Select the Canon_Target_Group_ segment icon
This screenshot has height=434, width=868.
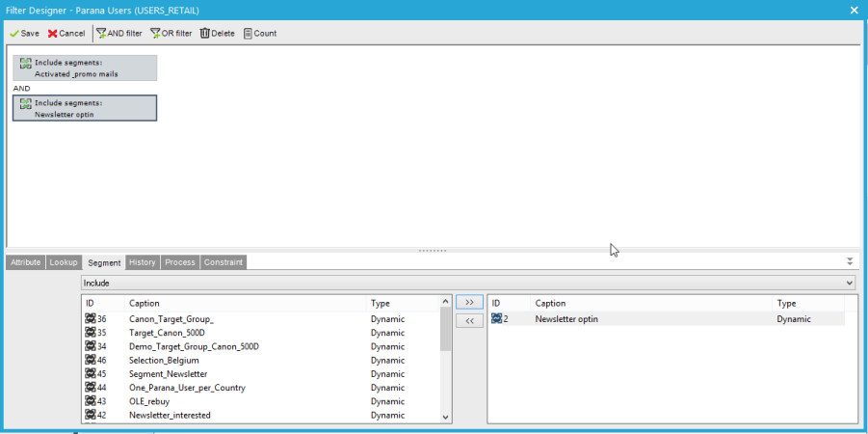tap(91, 319)
